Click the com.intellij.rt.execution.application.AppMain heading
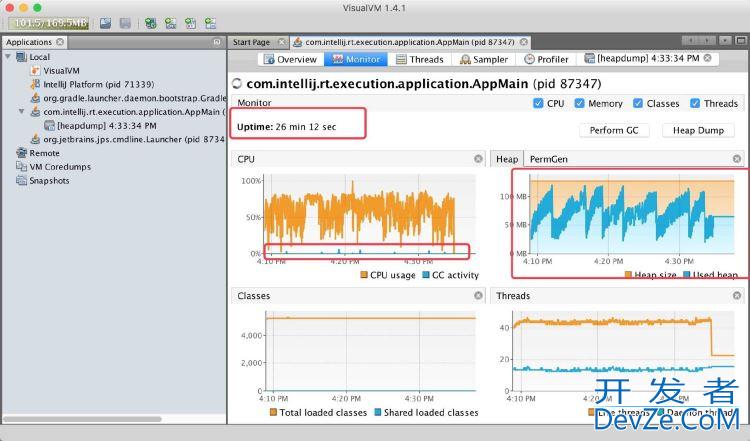750x441 pixels. click(x=387, y=84)
